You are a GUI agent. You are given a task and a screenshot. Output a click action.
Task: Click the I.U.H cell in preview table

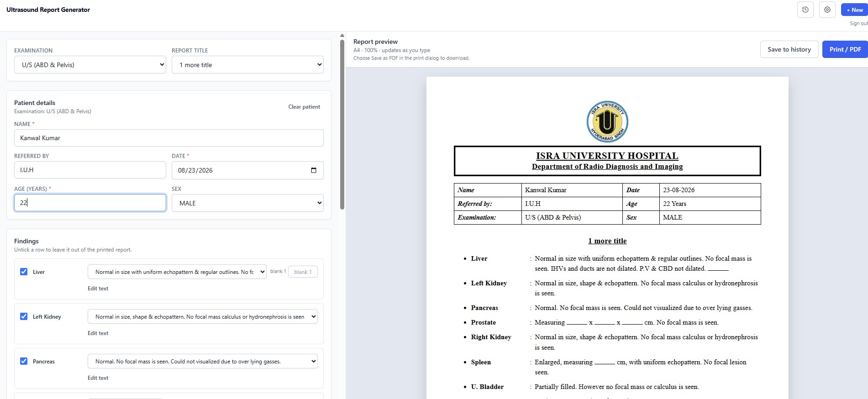click(572, 204)
